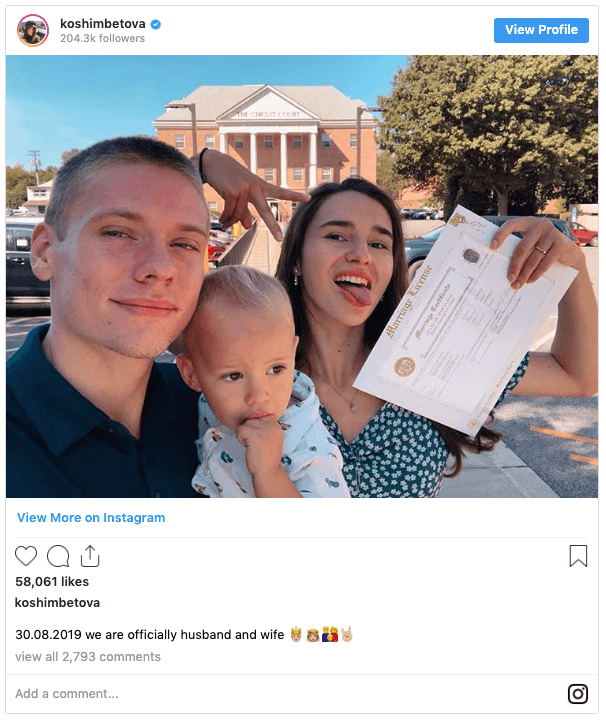Viewport: 606px width, 722px height.
Task: Click the 58,061 likes count
Action: point(52,582)
